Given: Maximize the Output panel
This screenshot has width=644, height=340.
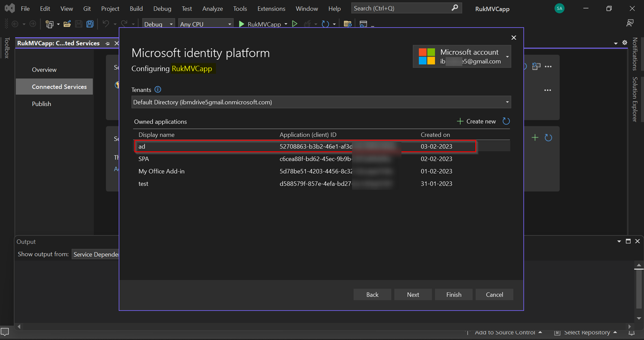Looking at the screenshot, I should pyautogui.click(x=628, y=241).
